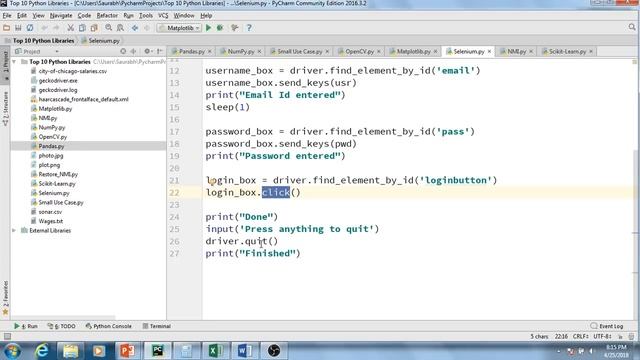Run the Matplotlib configuration with the green play icon
This screenshot has height=360, width=640.
coord(208,28)
